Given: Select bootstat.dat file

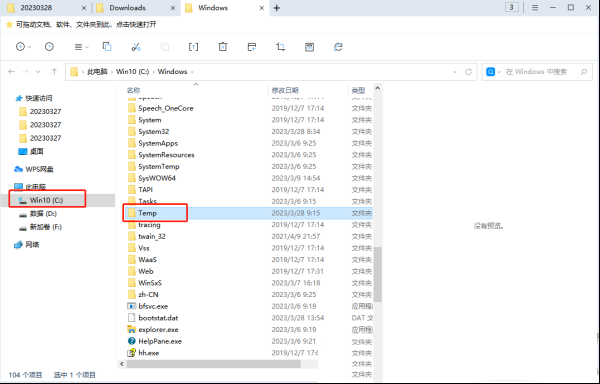Looking at the screenshot, I should 158,318.
